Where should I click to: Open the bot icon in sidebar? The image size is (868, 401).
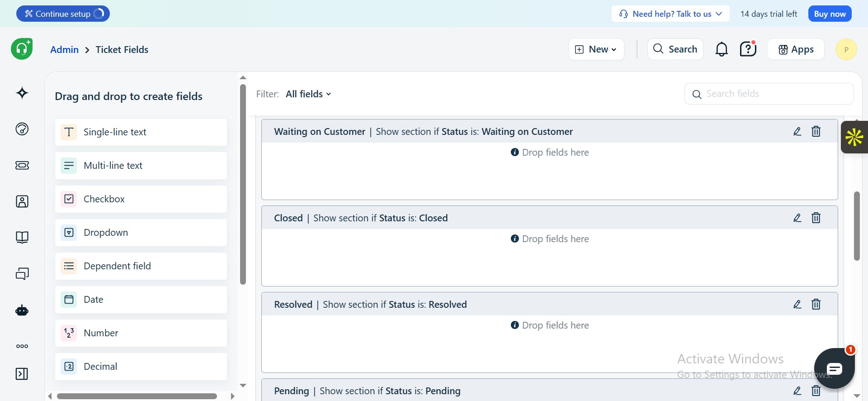tap(22, 310)
